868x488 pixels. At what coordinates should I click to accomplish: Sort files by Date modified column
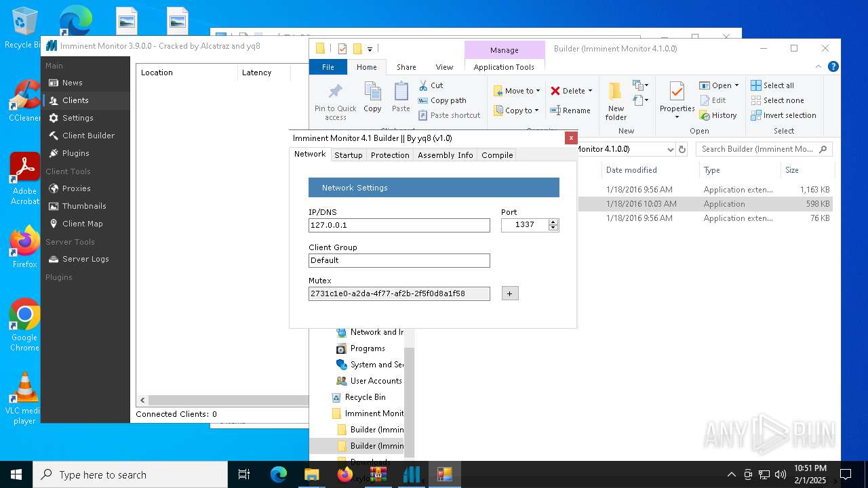click(631, 170)
